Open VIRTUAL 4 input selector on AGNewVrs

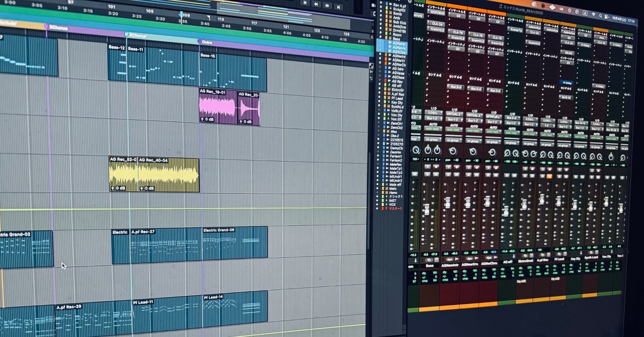[x=473, y=115]
